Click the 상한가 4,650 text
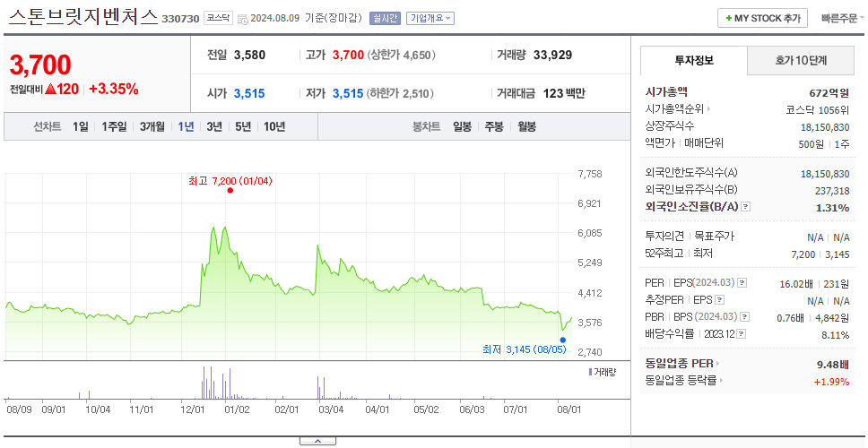Image resolution: width=868 pixels, height=448 pixels. pos(402,56)
